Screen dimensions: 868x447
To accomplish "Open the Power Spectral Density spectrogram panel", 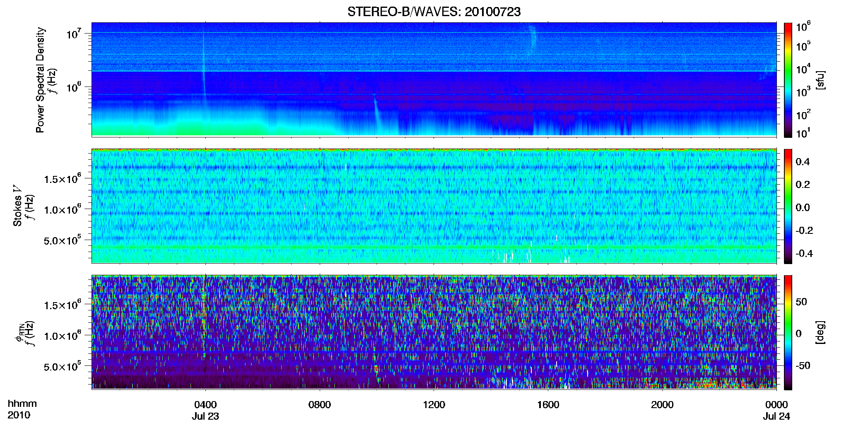I will pyautogui.click(x=434, y=79).
